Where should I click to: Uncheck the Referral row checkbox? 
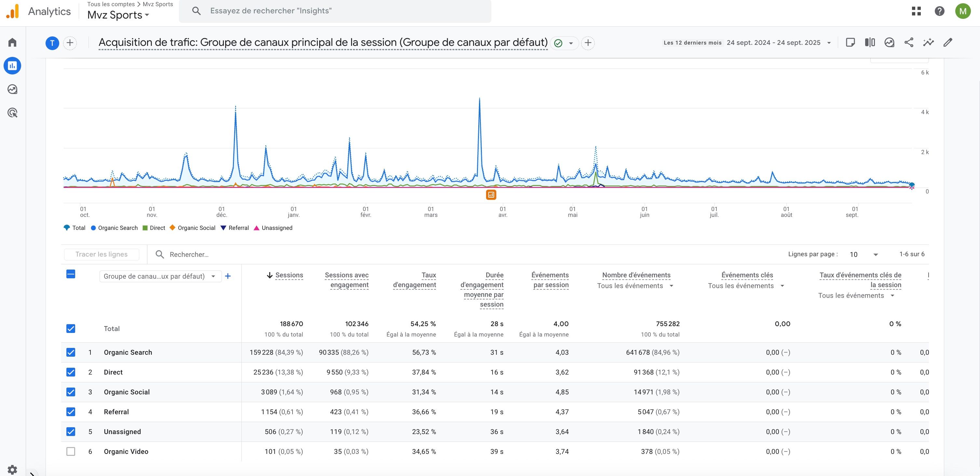click(71, 412)
